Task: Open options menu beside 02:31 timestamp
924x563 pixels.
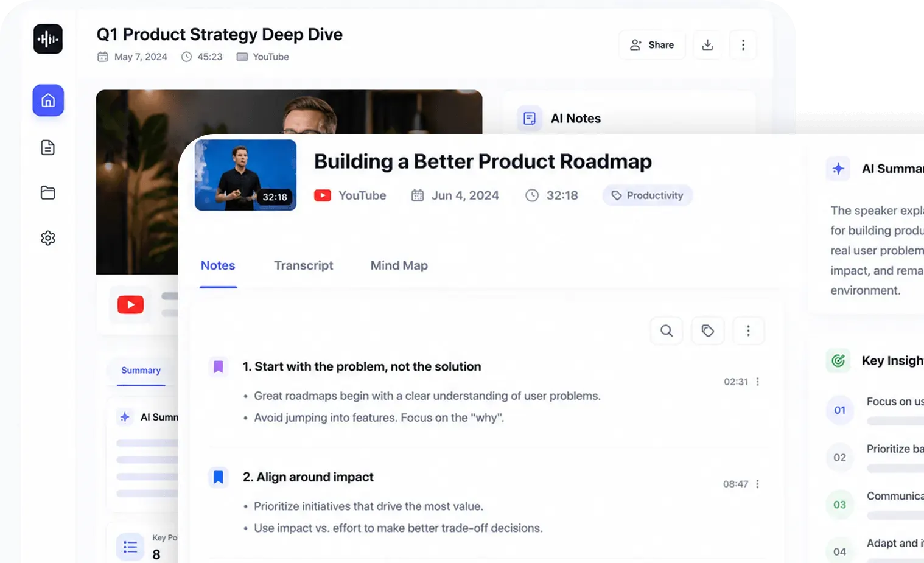Action: (x=758, y=382)
